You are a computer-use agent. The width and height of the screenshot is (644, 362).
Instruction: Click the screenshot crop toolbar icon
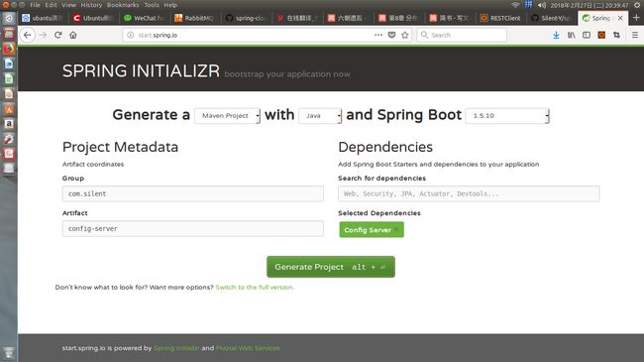pyautogui.click(x=616, y=35)
